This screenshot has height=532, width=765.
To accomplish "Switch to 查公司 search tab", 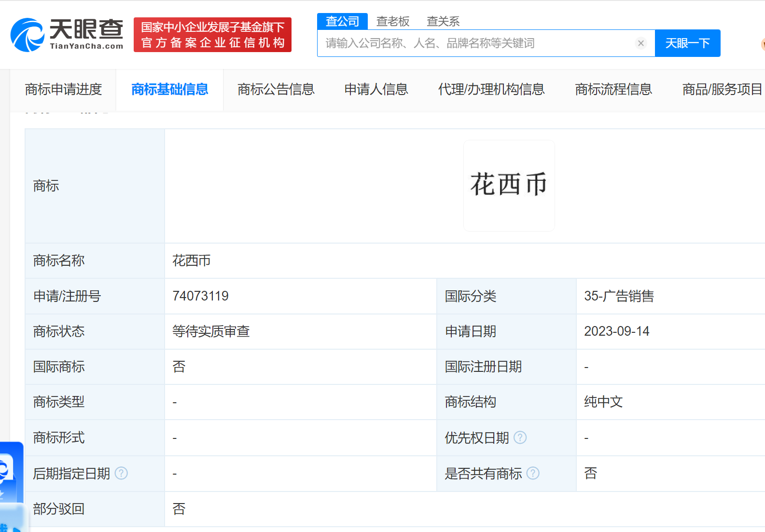I will point(342,21).
